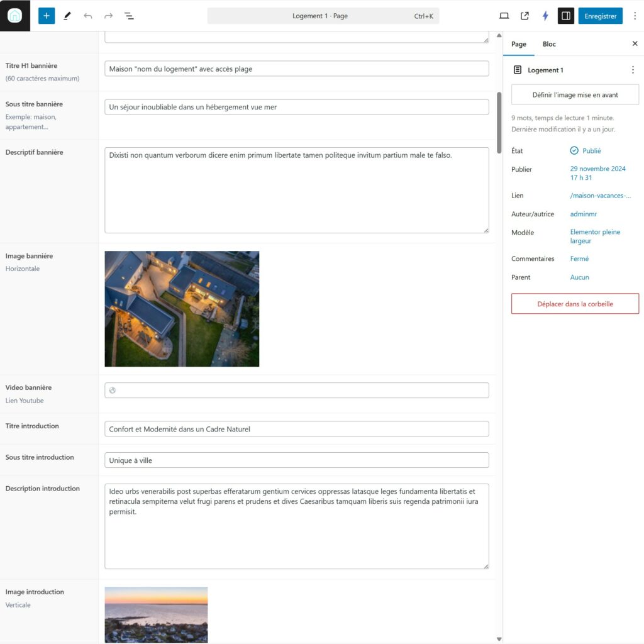Click the undo arrow
Image resolution: width=644 pixels, height=644 pixels.
(88, 16)
